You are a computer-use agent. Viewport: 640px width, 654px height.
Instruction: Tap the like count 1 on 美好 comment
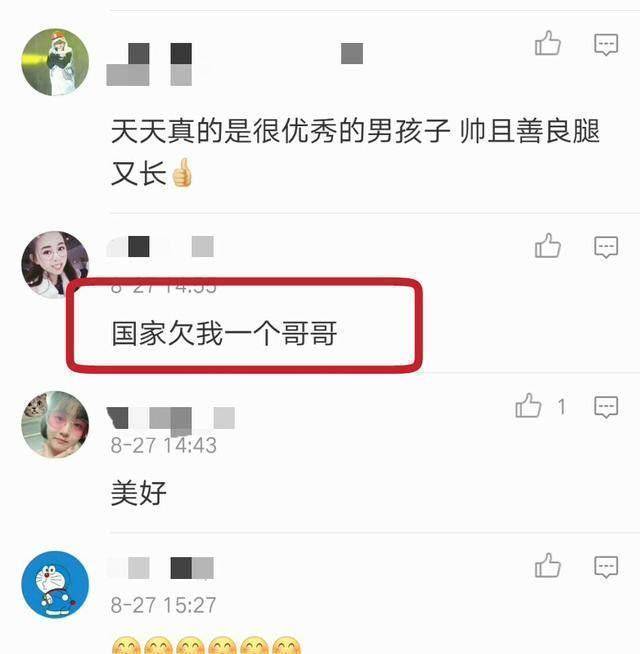[x=562, y=407]
